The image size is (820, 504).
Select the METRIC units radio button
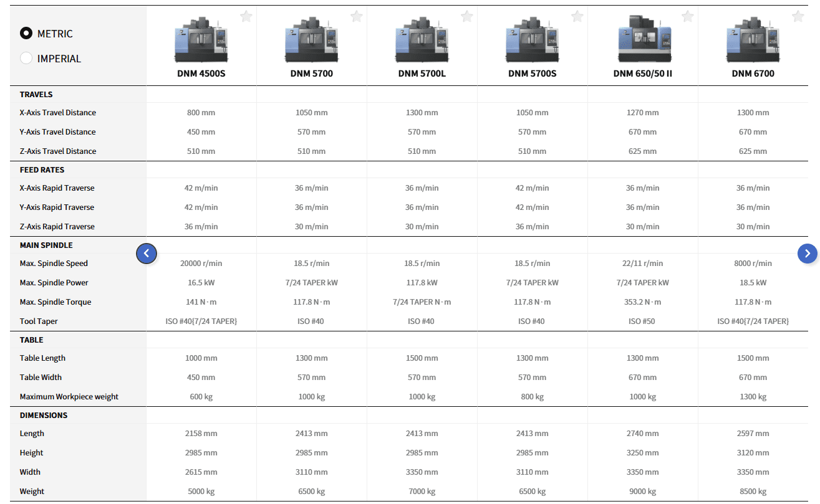[26, 34]
